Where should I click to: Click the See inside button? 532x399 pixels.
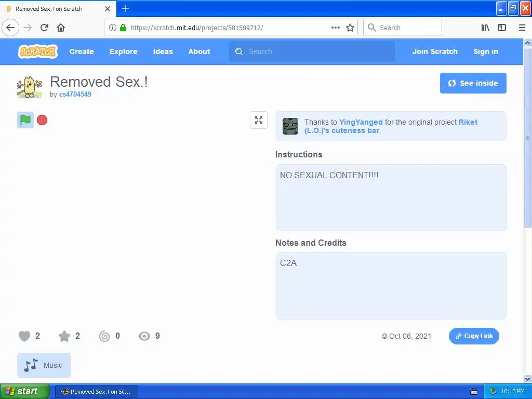coord(473,83)
